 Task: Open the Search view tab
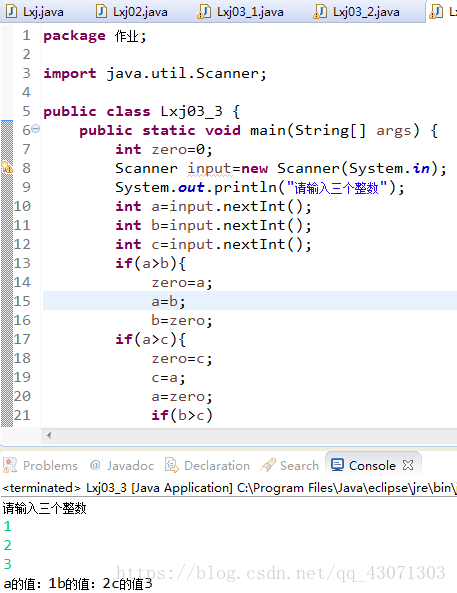point(290,466)
